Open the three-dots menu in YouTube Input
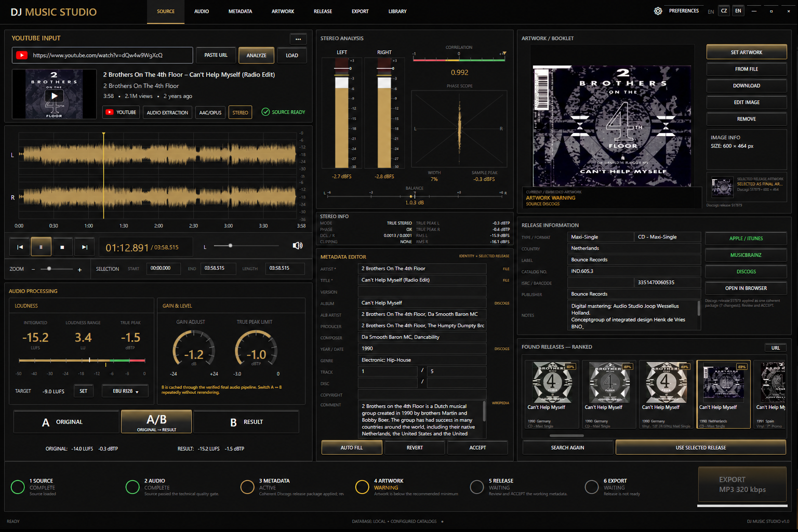This screenshot has width=798, height=532. pos(298,39)
